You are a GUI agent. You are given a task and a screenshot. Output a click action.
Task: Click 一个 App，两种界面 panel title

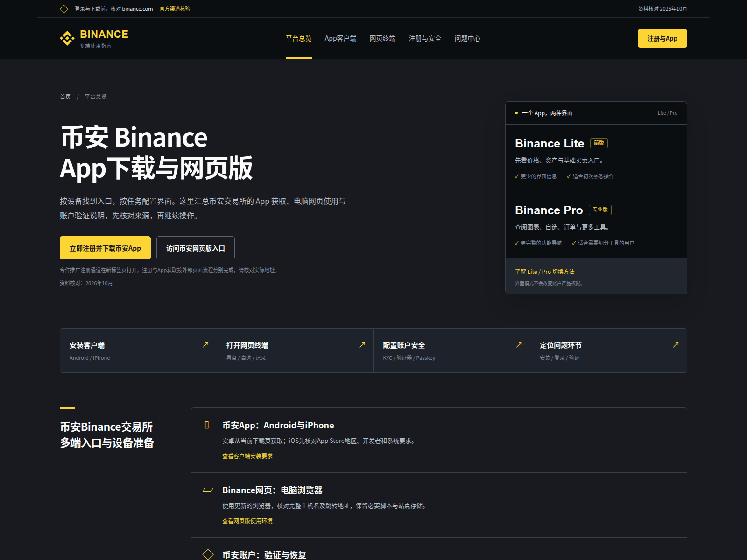547,113
